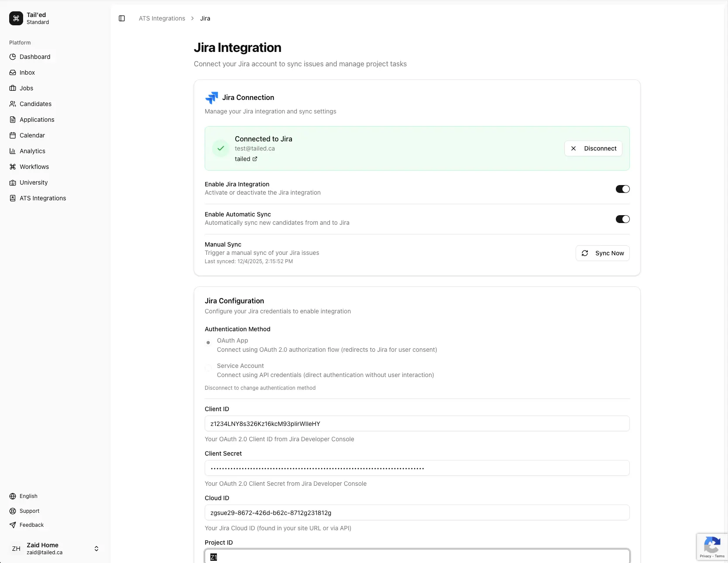Viewport: 728px width, 563px height.
Task: Click the Inbox tray icon
Action: 13,72
